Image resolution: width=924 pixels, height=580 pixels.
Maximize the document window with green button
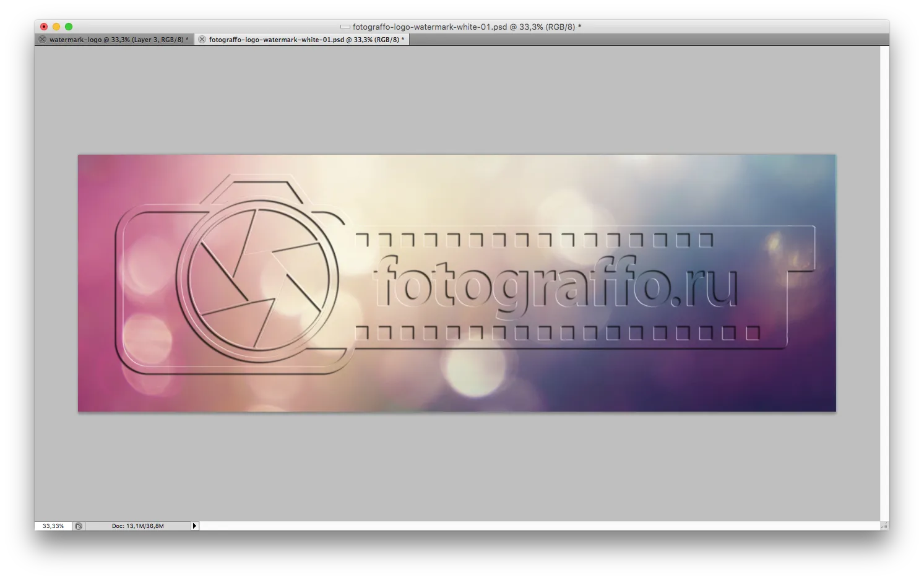coord(69,27)
